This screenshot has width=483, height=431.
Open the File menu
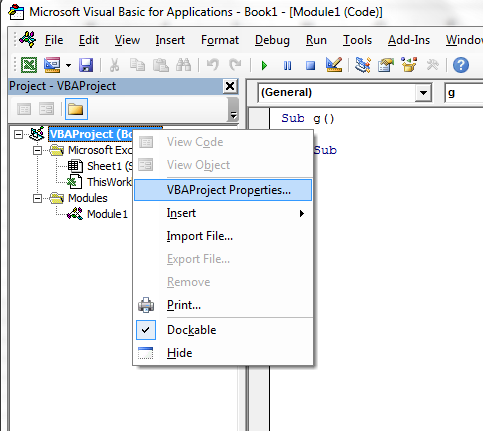point(54,40)
